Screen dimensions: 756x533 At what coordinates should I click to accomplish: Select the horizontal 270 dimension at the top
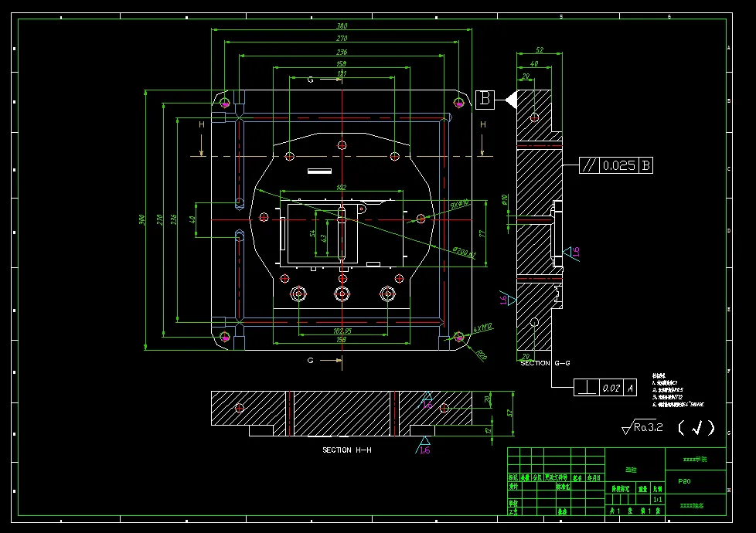click(342, 39)
